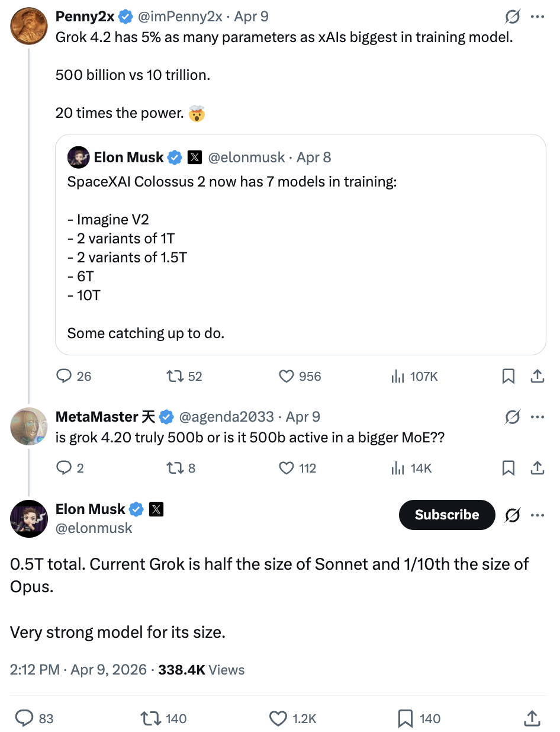Subscribe to Elon Musk
Viewport: 560px width, 732px height.
tap(447, 515)
